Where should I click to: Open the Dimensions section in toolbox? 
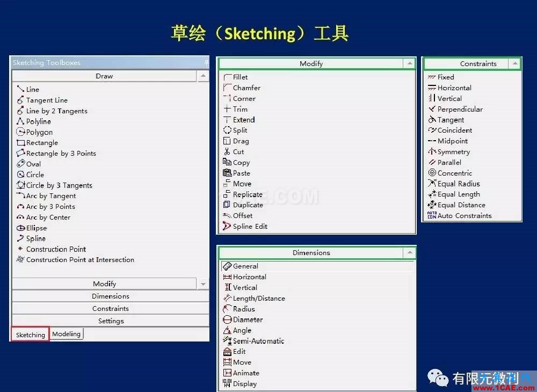(x=111, y=296)
